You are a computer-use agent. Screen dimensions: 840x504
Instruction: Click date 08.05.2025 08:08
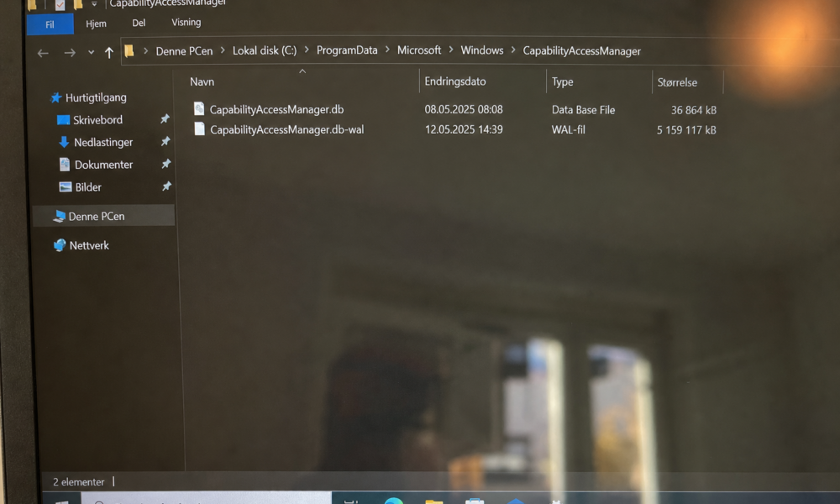(x=464, y=109)
